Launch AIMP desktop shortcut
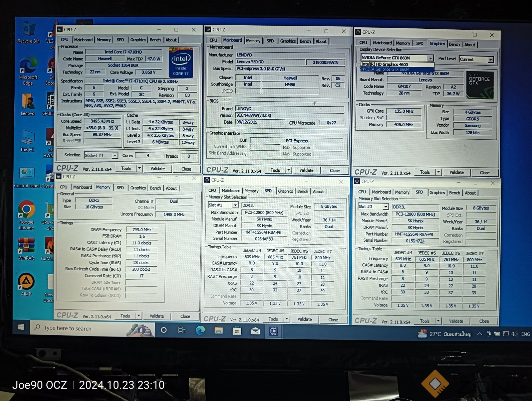532x401 pixels. [x=26, y=285]
